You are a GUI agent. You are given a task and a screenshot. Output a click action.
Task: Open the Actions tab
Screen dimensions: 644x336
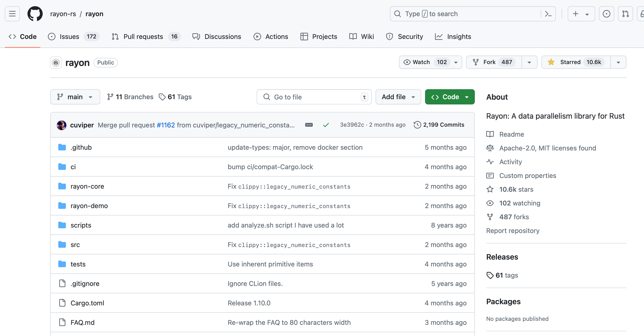click(271, 37)
